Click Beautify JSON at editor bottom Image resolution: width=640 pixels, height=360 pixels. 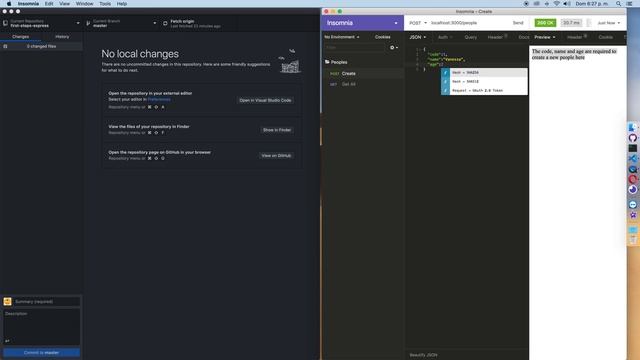point(423,355)
